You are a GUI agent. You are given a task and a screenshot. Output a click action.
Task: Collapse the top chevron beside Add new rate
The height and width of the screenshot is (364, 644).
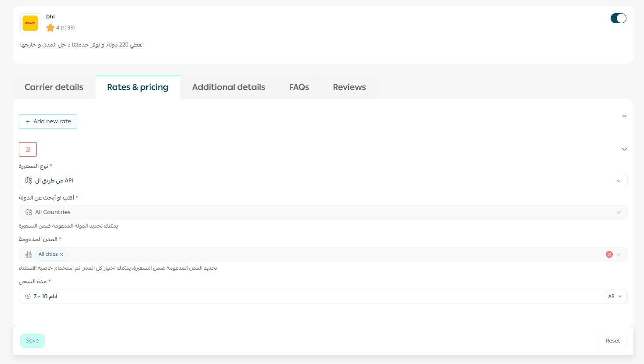pyautogui.click(x=624, y=116)
